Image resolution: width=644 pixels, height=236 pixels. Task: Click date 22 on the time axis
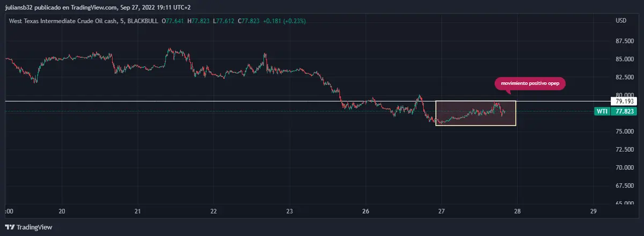pyautogui.click(x=214, y=211)
